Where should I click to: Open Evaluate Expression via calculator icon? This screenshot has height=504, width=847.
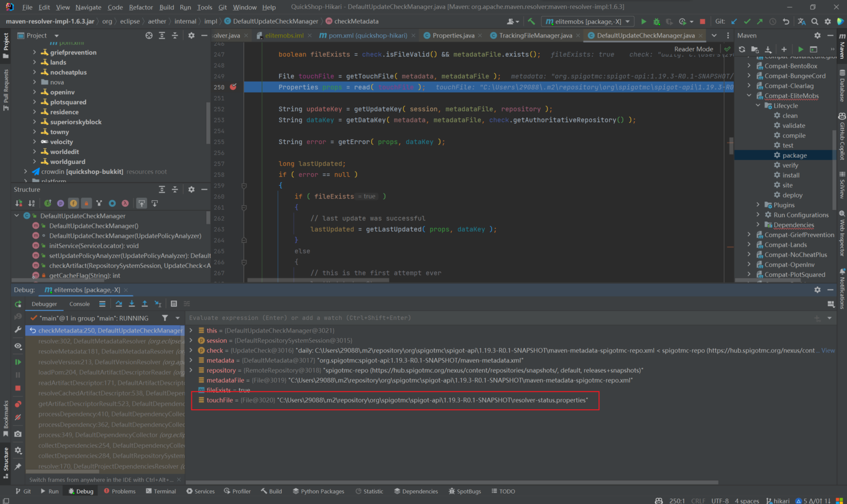click(x=174, y=303)
